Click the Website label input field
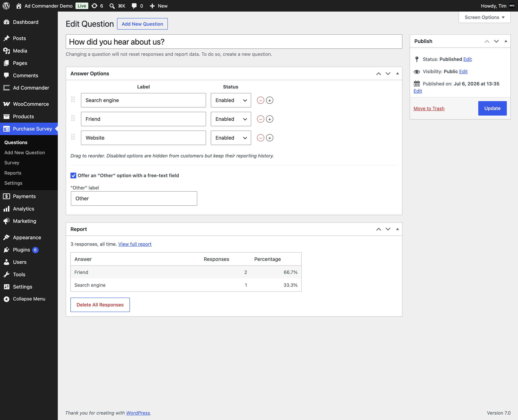Viewport: 518px width, 420px height. (143, 138)
